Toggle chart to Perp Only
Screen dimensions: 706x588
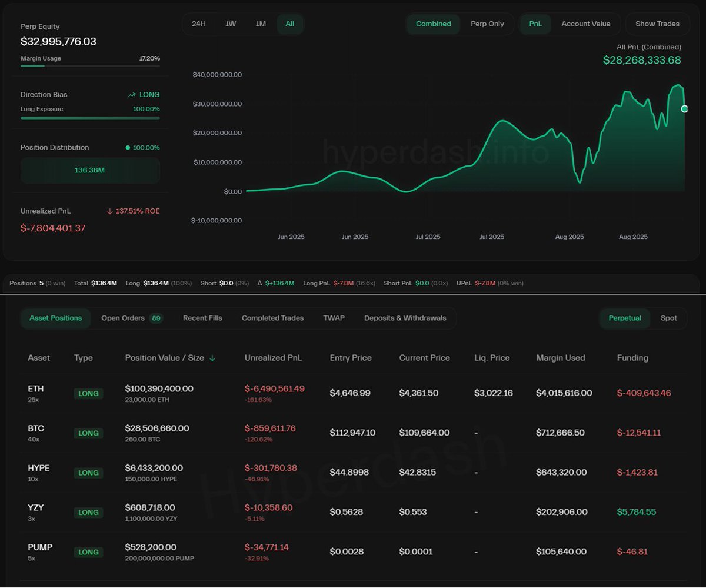click(x=487, y=24)
